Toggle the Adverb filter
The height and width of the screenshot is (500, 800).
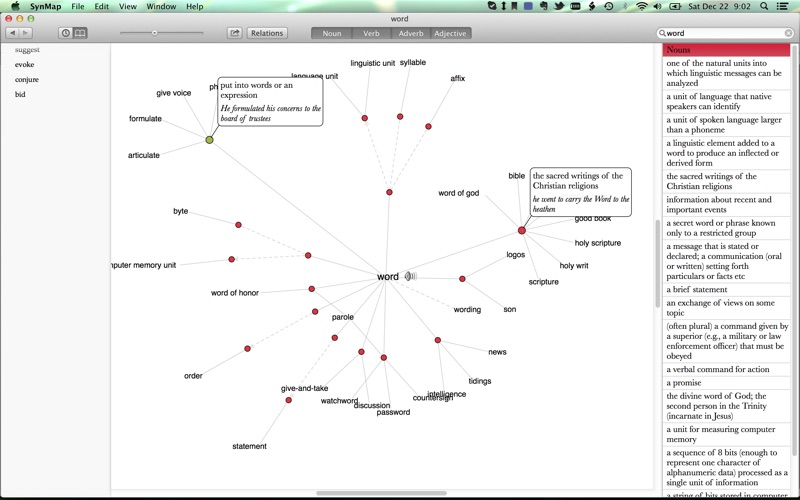click(x=410, y=33)
